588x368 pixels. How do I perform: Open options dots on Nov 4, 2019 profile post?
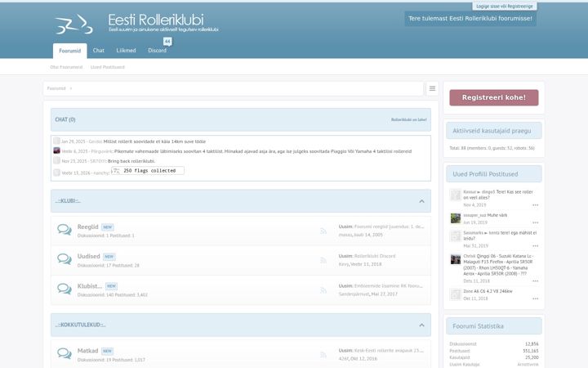tap(535, 205)
